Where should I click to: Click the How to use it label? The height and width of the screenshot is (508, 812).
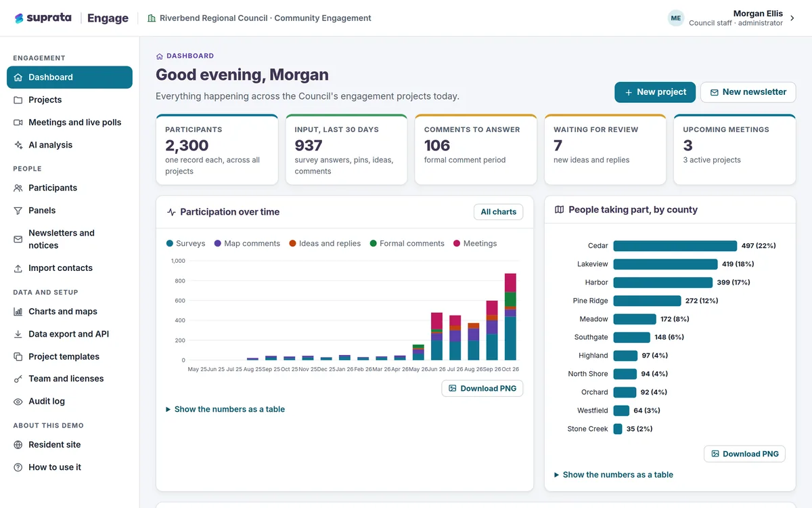point(55,467)
